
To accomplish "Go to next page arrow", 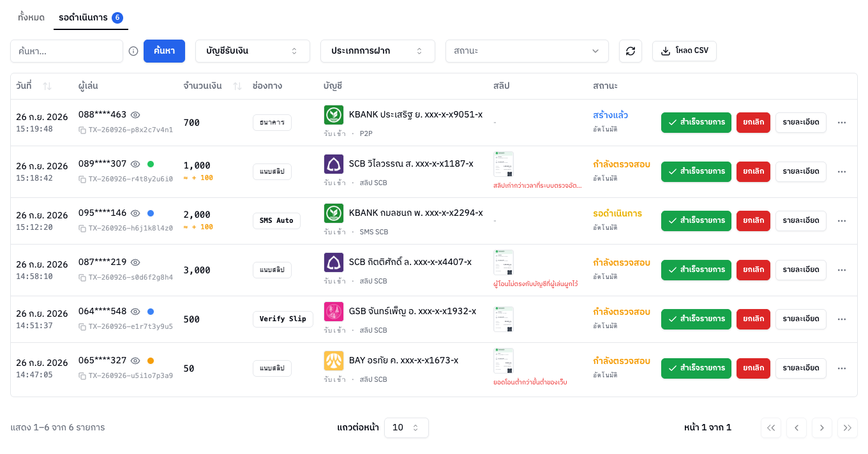I will click(822, 428).
